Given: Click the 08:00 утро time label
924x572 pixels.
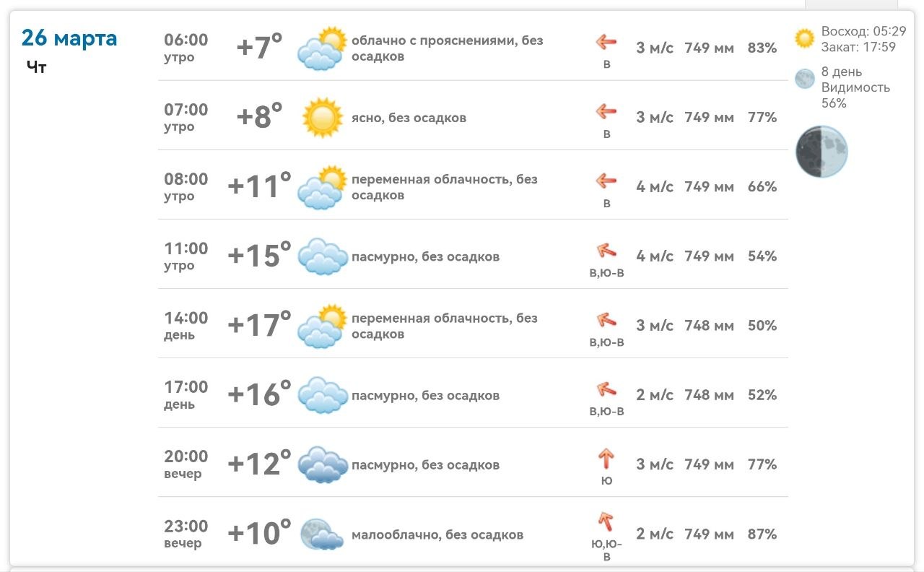Looking at the screenshot, I should point(186,186).
